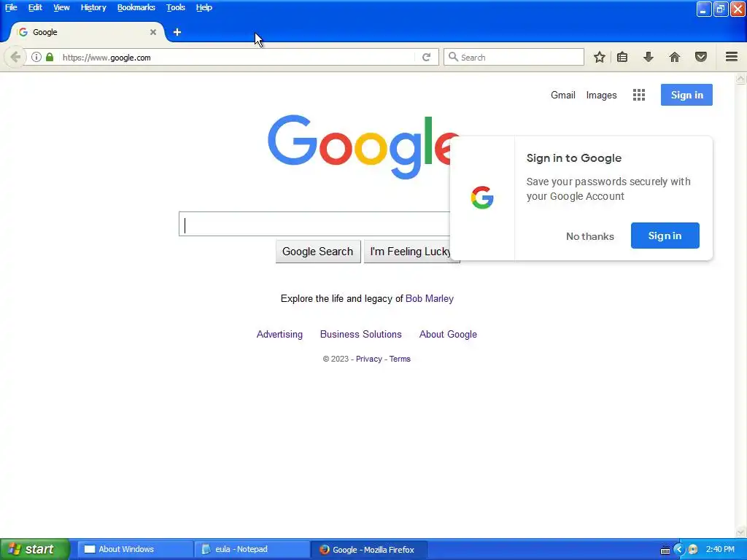Click top-right blue Sign in button
Image resolution: width=747 pixels, height=560 pixels.
click(x=686, y=95)
